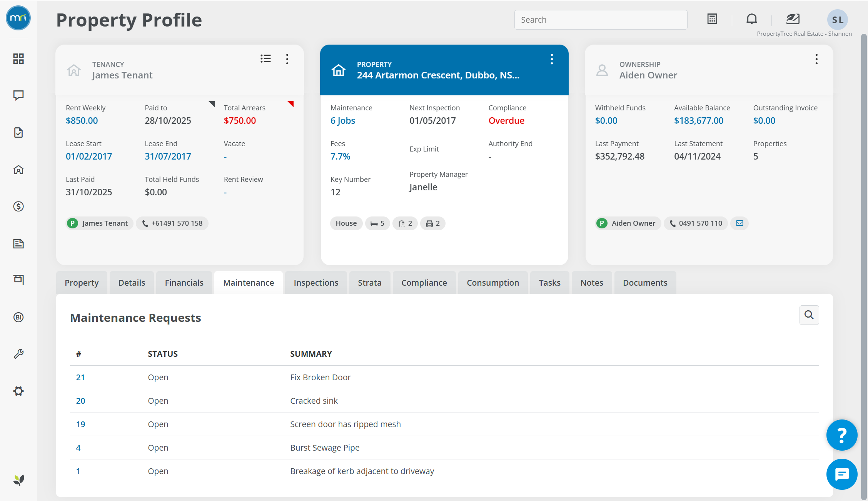Switch to the Inspections tab
This screenshot has height=501, width=868.
[316, 283]
